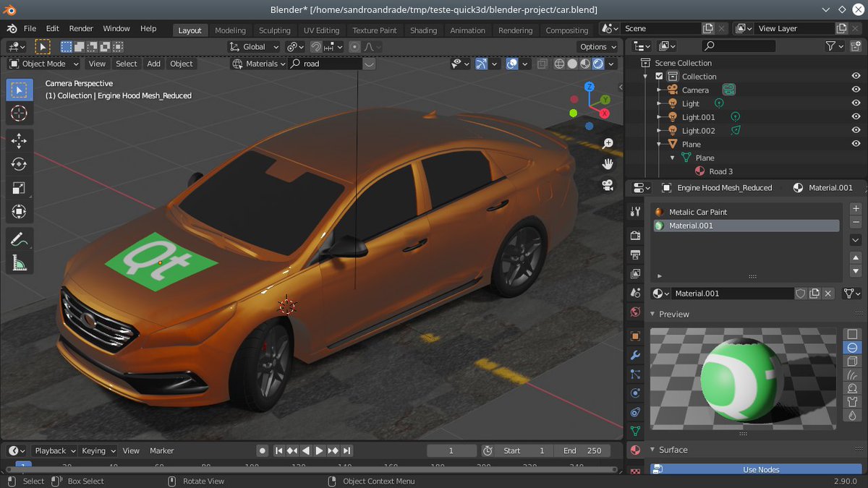This screenshot has height=488, width=868.
Task: Click the zoom magnifier in viewport
Action: 608,144
